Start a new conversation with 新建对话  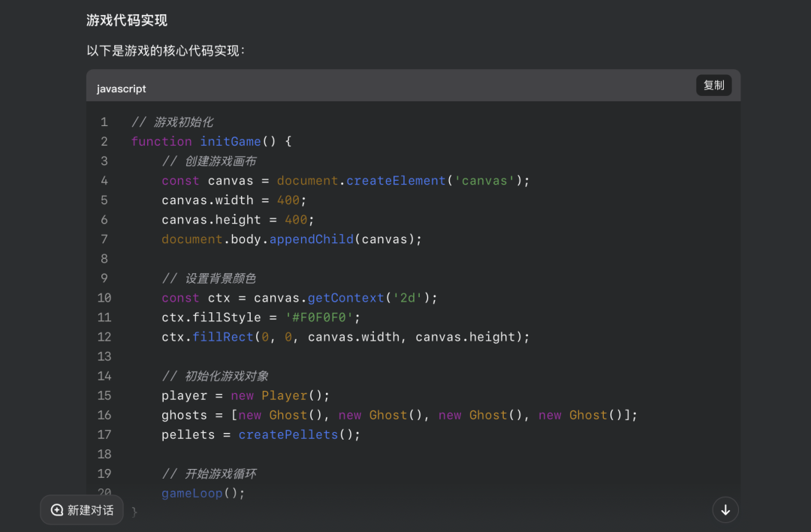tap(81, 509)
